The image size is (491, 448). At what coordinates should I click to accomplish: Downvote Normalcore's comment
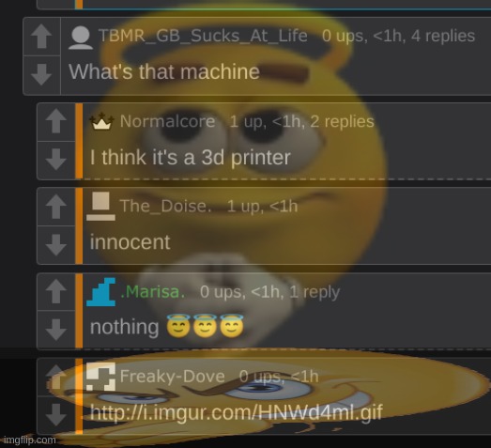coord(56,160)
